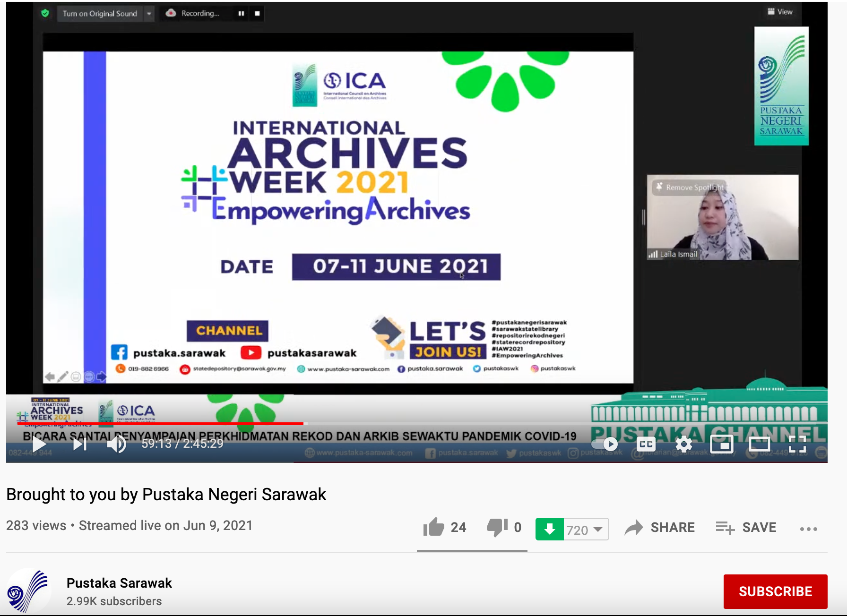Click the YouTube icon beside pustakasarawak
Screen dimensions: 847x616
point(251,352)
